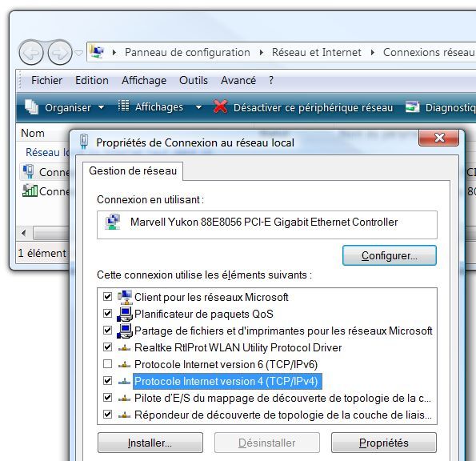The image size is (476, 461).
Task: Click the Affichages views icon
Action: 123,106
